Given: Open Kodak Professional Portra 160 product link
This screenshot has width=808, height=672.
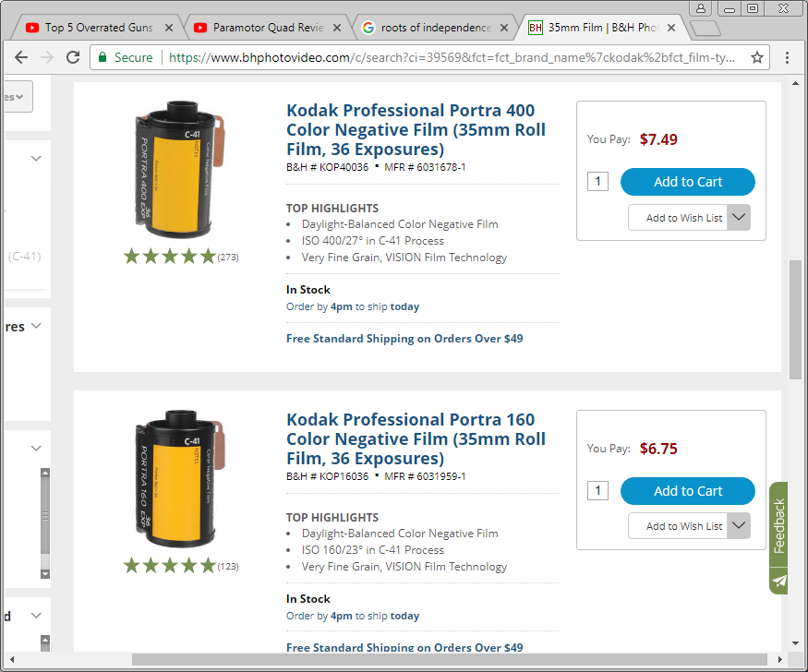Looking at the screenshot, I should coord(416,438).
